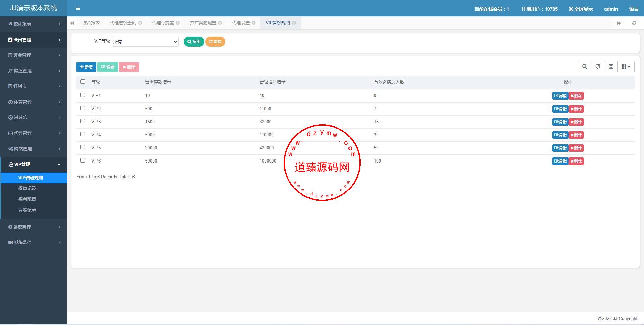The width and height of the screenshot is (644, 325).
Task: Click 全屏显示 fullscreen icon
Action: point(581,9)
